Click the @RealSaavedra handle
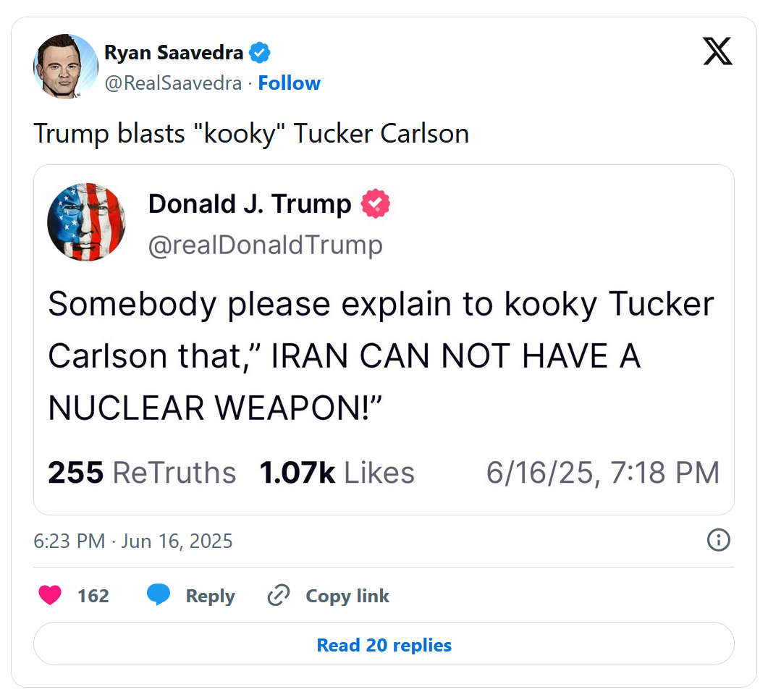The height and width of the screenshot is (700, 768). (173, 83)
